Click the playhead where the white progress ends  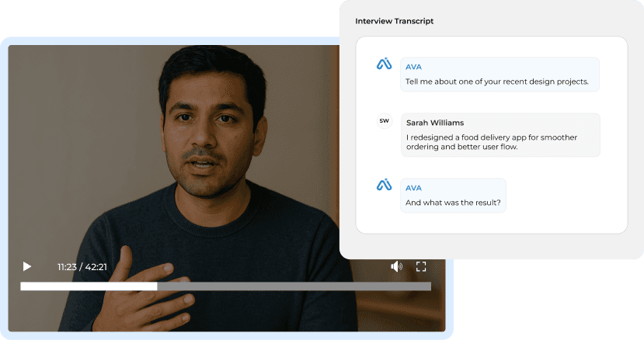157,286
